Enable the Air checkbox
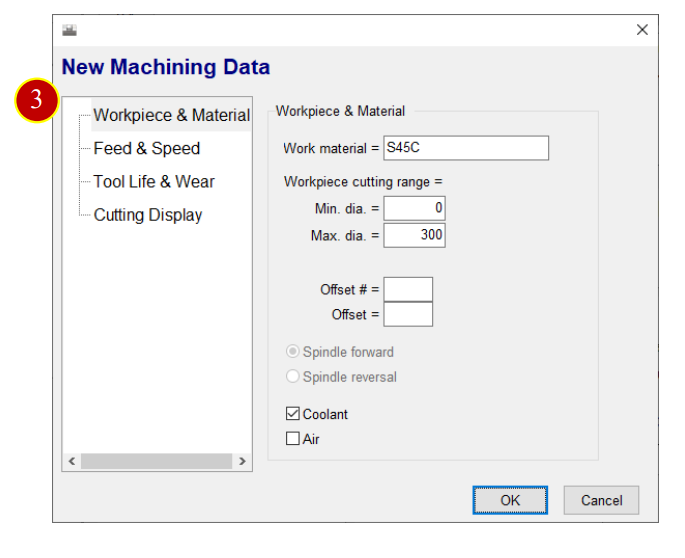The width and height of the screenshot is (685, 558). point(293,438)
